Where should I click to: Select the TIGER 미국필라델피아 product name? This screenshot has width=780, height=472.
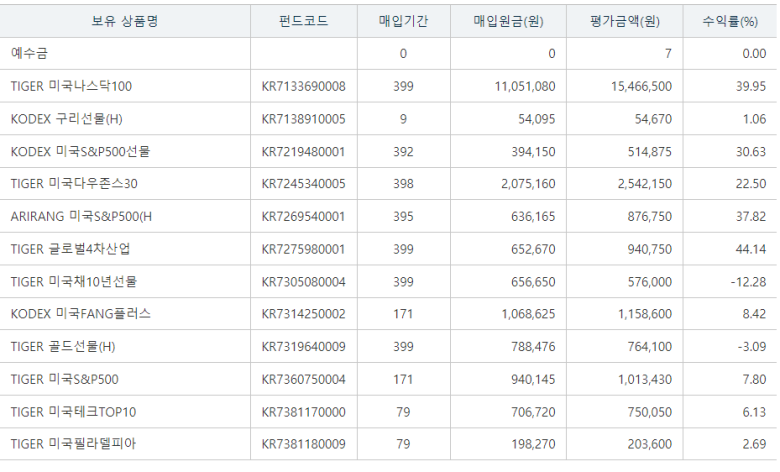click(x=73, y=444)
